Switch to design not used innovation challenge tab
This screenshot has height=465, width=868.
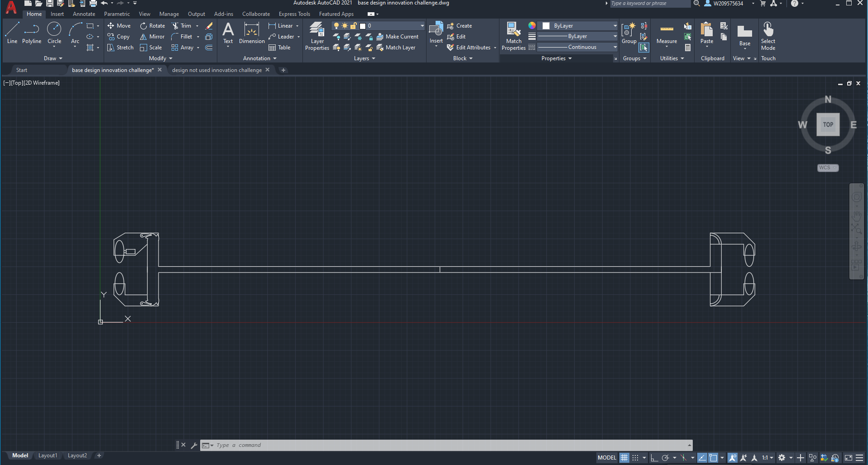point(217,70)
